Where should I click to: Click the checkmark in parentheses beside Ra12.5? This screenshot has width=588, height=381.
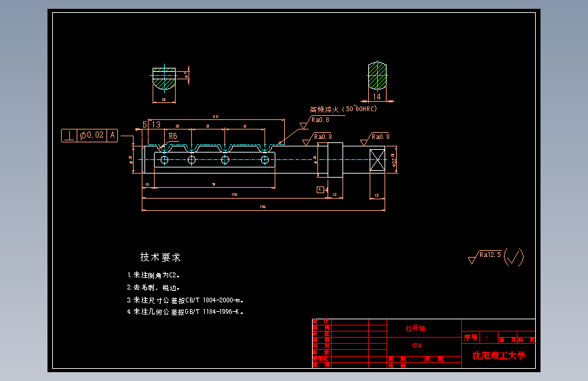(x=514, y=257)
